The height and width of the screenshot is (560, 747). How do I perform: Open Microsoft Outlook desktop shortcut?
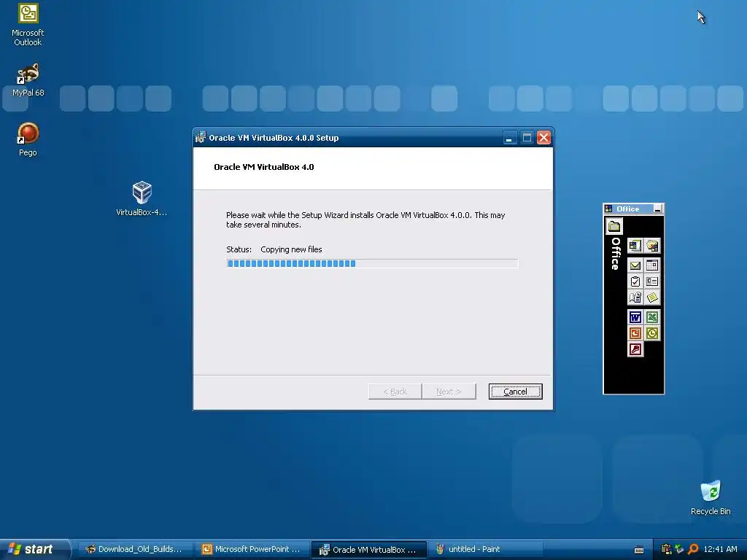pos(28,25)
